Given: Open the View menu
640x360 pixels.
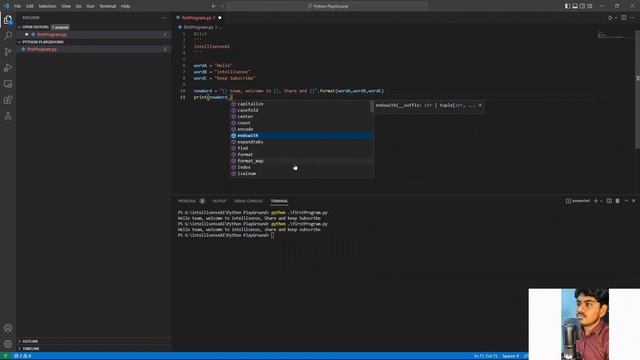Looking at the screenshot, I should click(66, 6).
